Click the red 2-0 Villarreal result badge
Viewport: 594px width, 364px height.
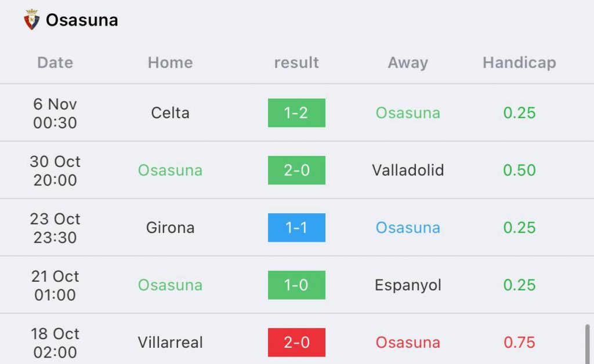pyautogui.click(x=296, y=343)
